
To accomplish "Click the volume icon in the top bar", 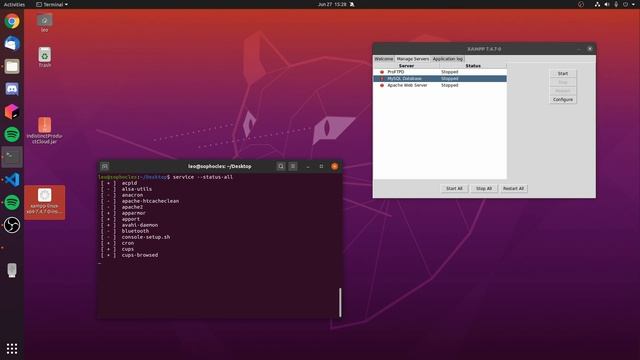I will (x=607, y=4).
